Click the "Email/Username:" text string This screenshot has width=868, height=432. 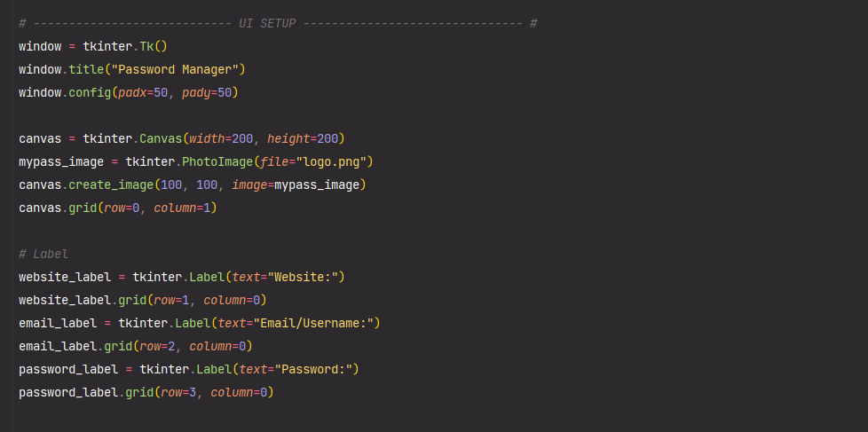pyautogui.click(x=313, y=323)
